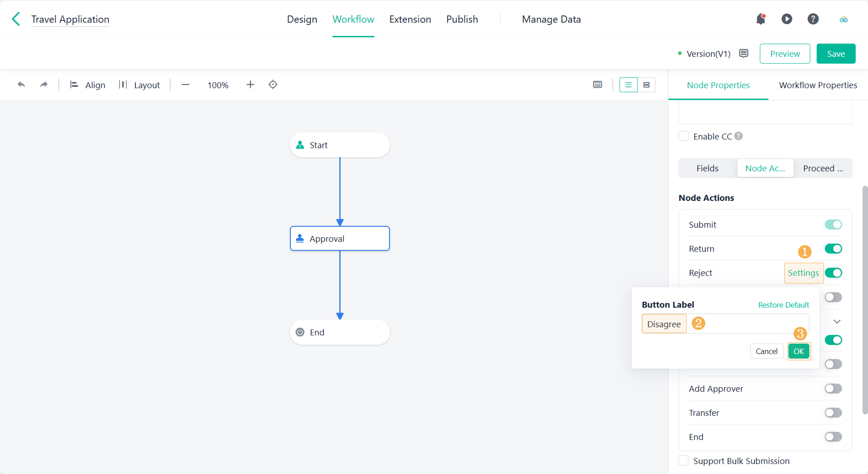868x474 pixels.
Task: Toggle the Enable CC checkbox
Action: (x=683, y=136)
